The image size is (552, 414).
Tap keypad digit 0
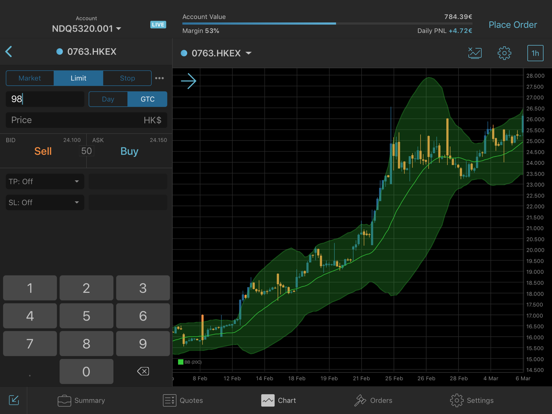tap(86, 371)
